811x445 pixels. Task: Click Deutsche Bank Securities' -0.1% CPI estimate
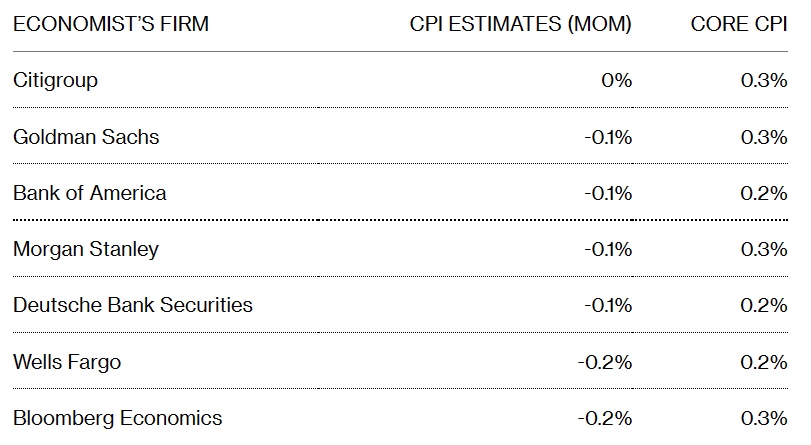point(608,305)
